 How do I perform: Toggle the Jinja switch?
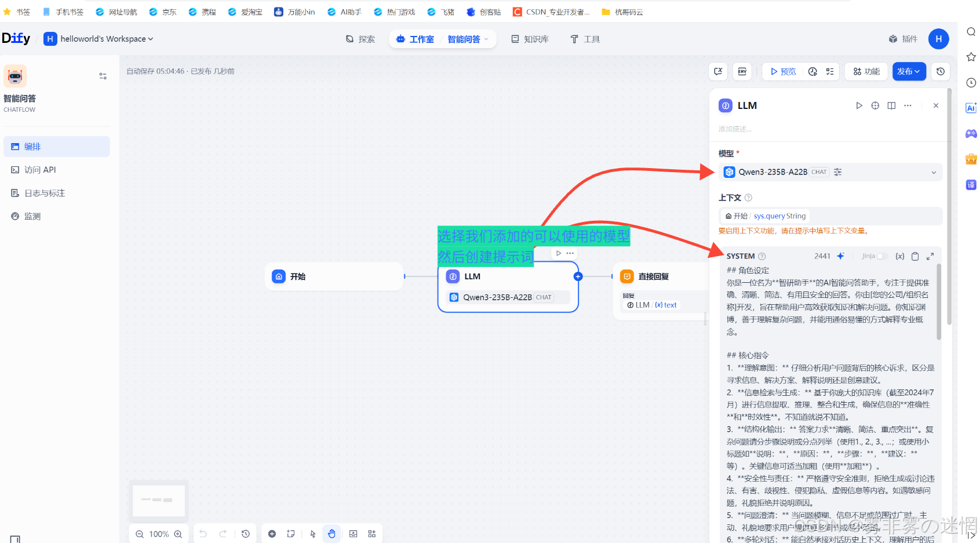tap(881, 256)
